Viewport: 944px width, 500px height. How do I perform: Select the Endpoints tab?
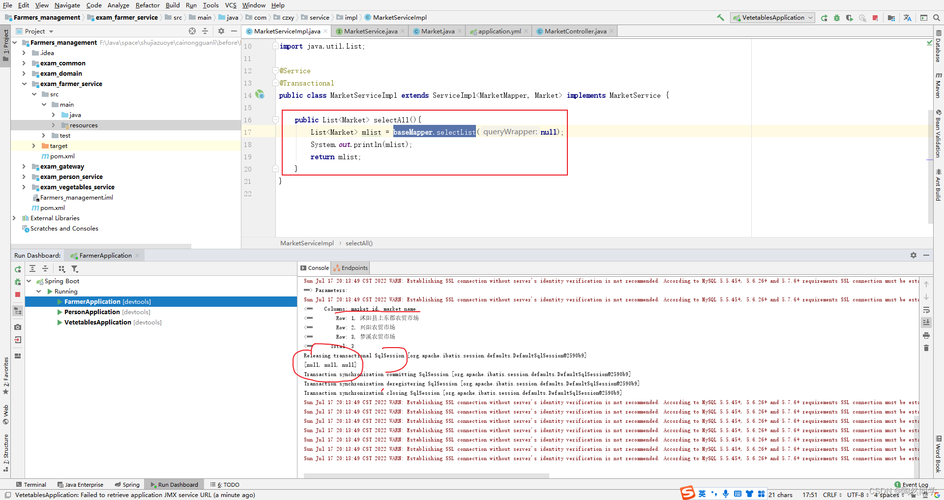coord(352,268)
